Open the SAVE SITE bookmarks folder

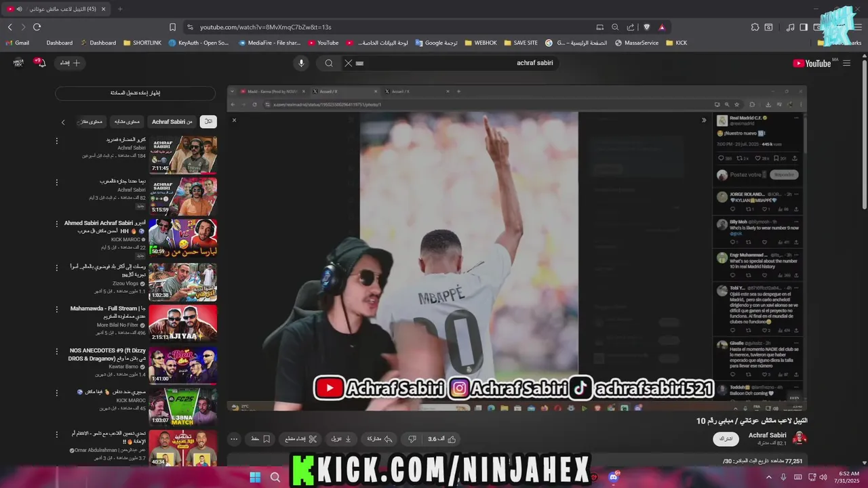click(521, 43)
